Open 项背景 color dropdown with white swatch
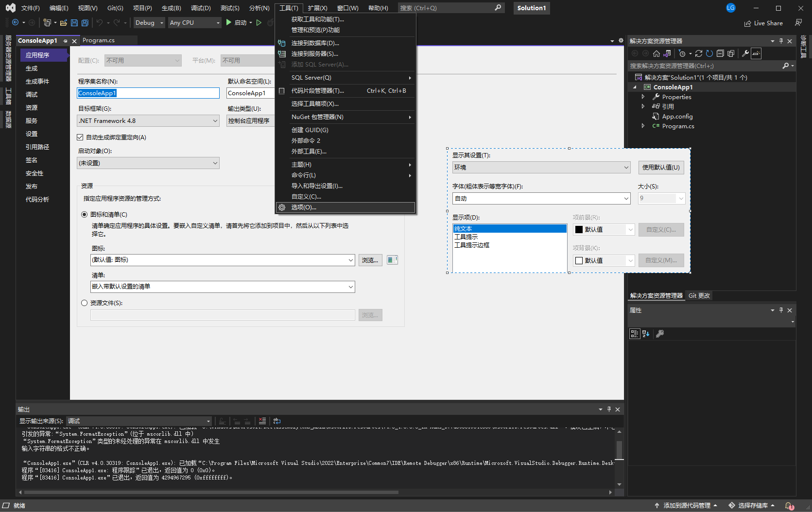 point(604,260)
